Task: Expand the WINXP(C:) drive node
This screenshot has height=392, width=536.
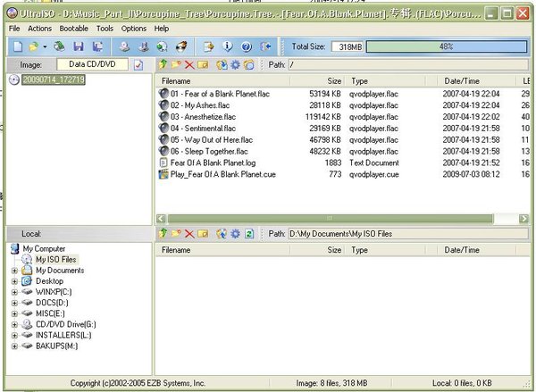Action: 14,292
